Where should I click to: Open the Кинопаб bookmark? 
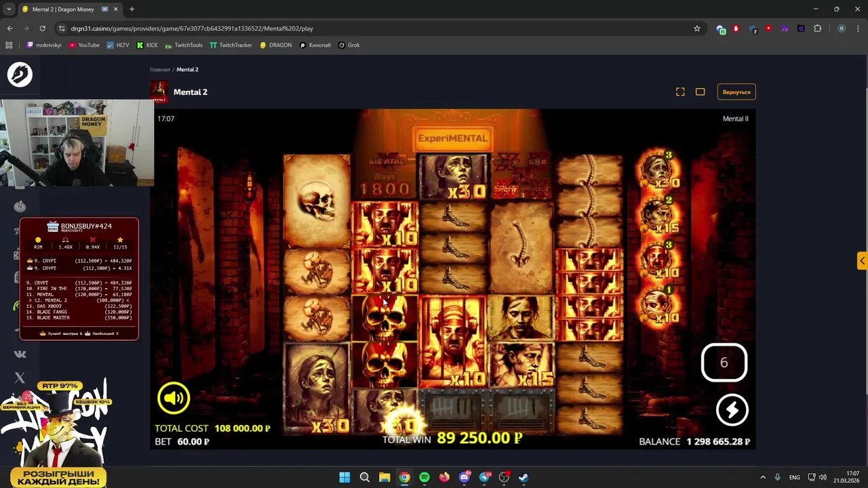tap(315, 45)
